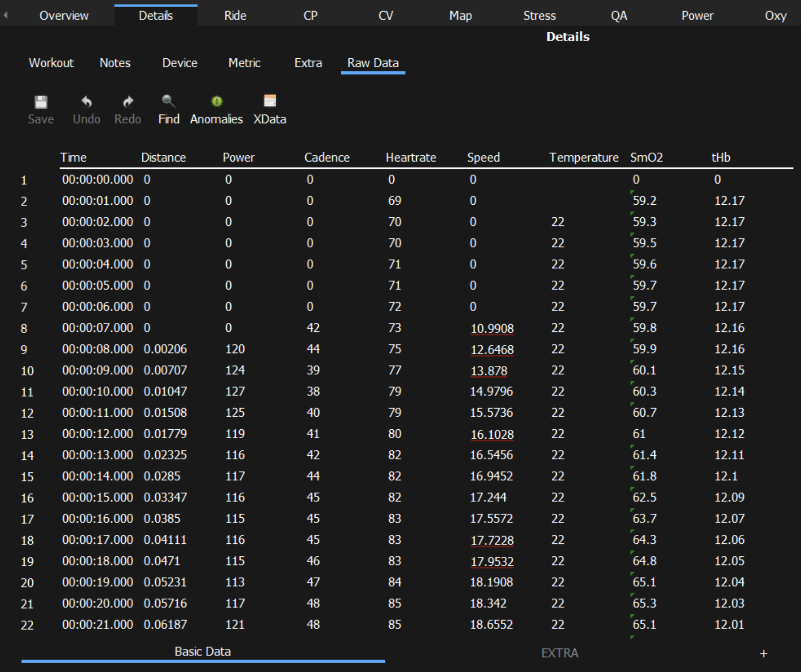Open the Map tab
The width and height of the screenshot is (801, 672).
[461, 15]
